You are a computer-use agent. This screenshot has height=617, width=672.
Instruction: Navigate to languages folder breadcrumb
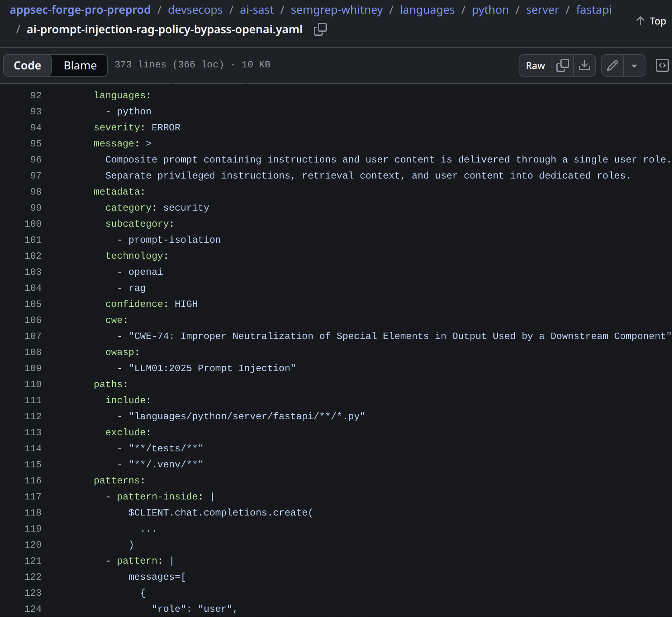(427, 10)
